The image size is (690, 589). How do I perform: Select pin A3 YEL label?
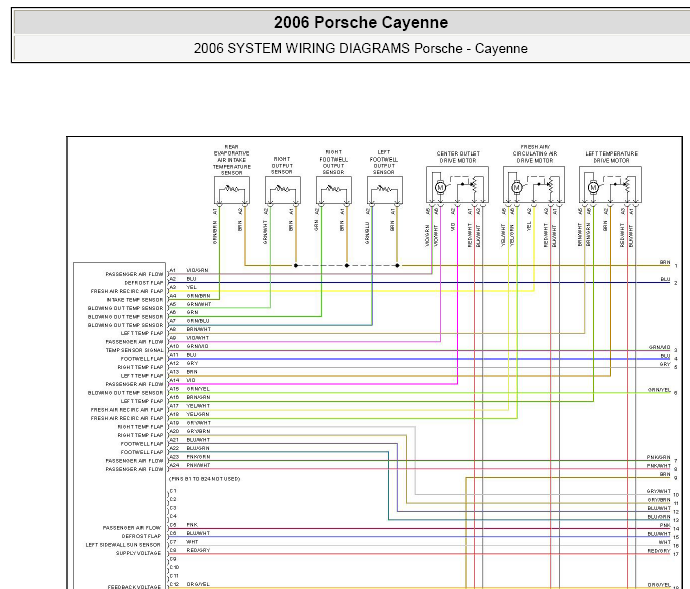[x=184, y=287]
